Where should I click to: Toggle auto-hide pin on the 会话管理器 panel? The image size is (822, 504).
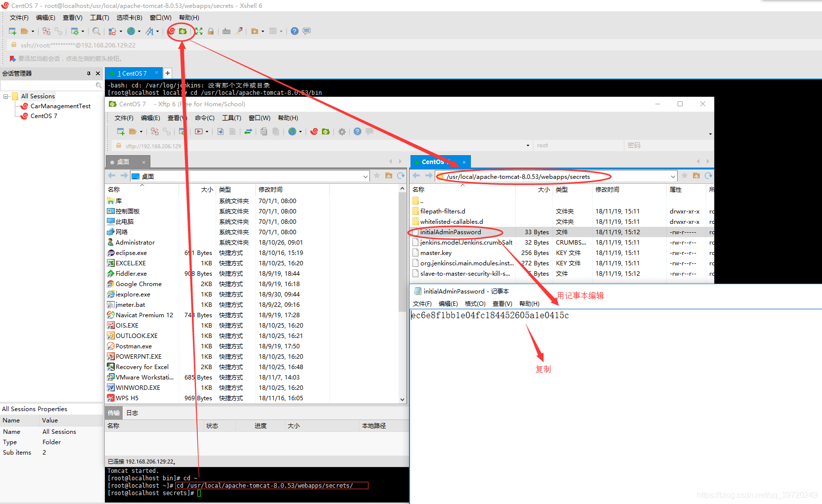[89, 73]
